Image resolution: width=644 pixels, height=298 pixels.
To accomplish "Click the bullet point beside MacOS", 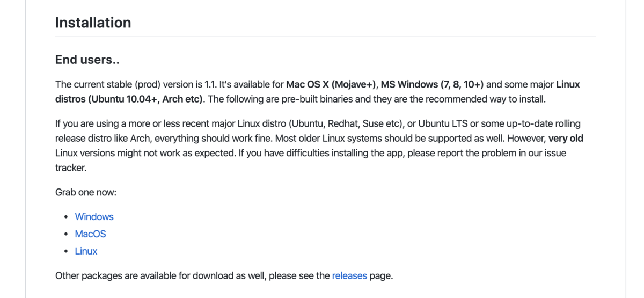I will (66, 234).
